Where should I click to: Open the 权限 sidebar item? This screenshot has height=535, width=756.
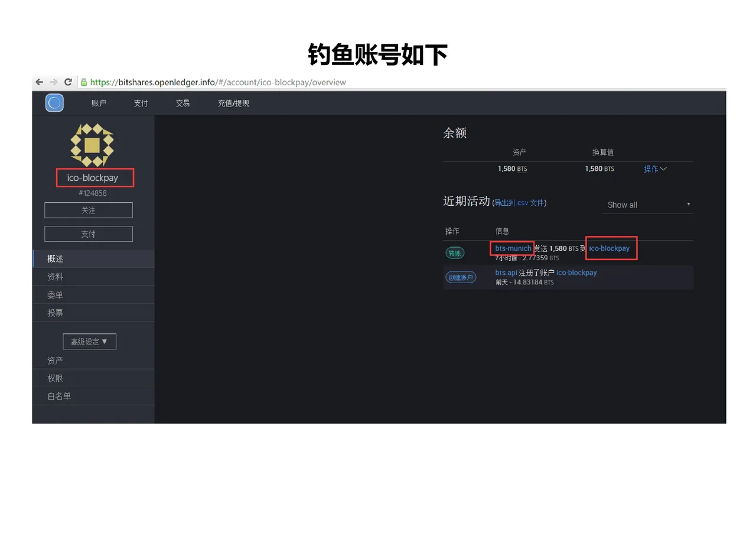94,378
